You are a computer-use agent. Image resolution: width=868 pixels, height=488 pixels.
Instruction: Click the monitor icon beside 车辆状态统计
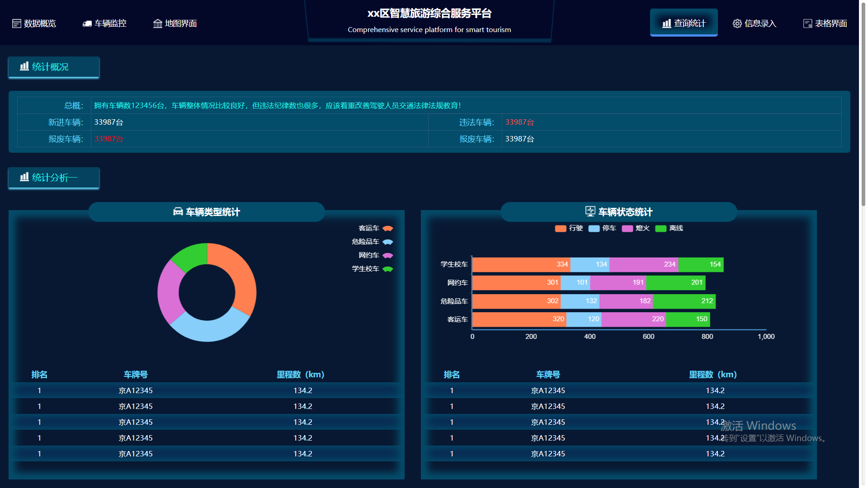point(590,211)
